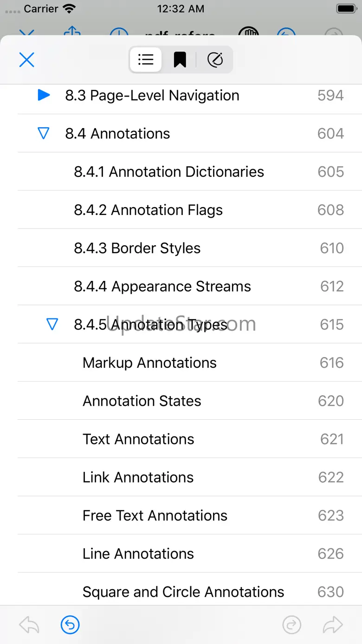The image size is (362, 644).
Task: Tap the back arrow in bottom toolbar
Action: pos(29,625)
